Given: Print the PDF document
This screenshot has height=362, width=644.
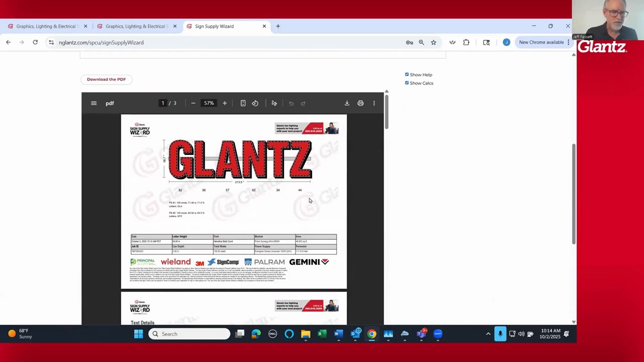Looking at the screenshot, I should [x=361, y=103].
